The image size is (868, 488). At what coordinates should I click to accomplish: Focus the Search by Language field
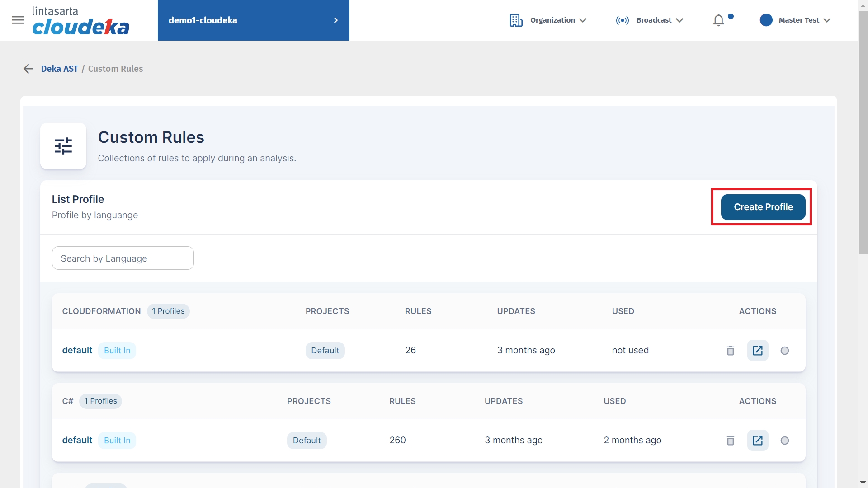pos(123,258)
